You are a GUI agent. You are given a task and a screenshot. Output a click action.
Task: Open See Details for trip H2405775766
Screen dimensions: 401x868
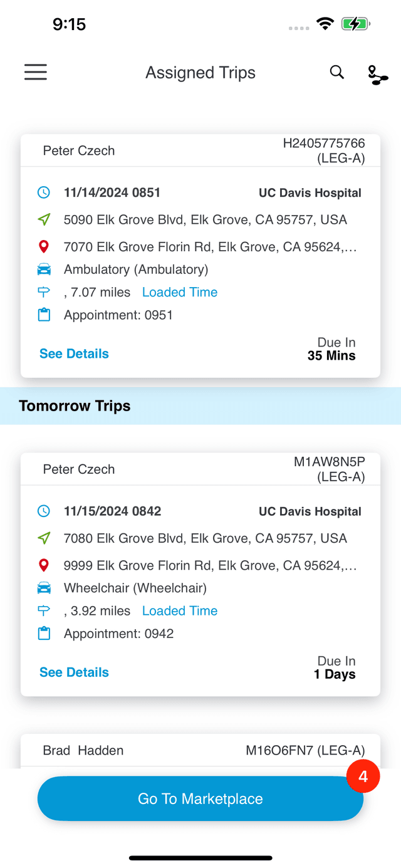(x=73, y=353)
